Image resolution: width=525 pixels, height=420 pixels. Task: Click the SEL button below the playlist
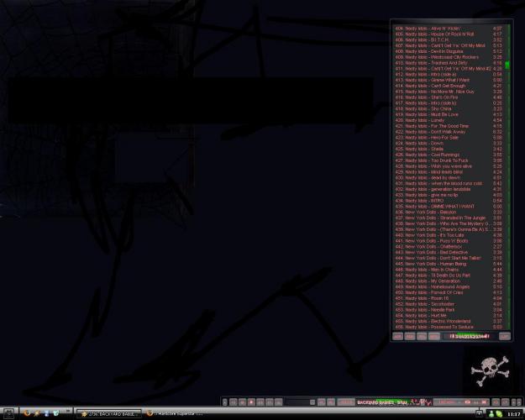click(x=422, y=336)
